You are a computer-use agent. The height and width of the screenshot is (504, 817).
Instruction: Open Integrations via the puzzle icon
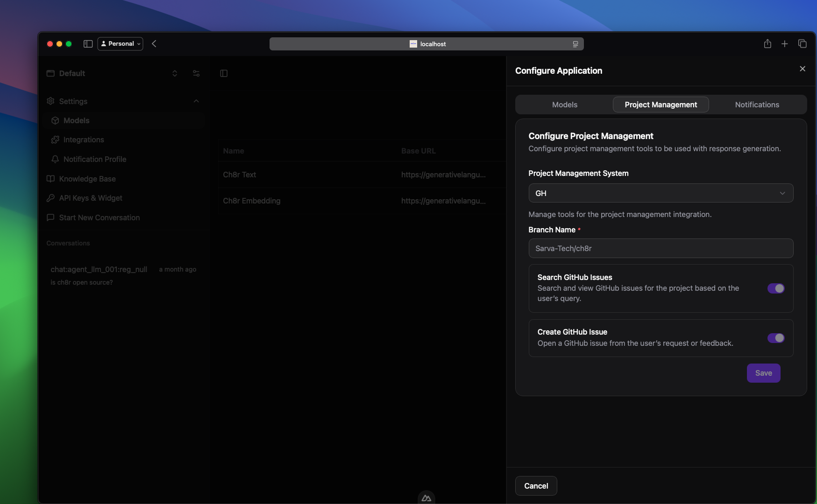[55, 140]
